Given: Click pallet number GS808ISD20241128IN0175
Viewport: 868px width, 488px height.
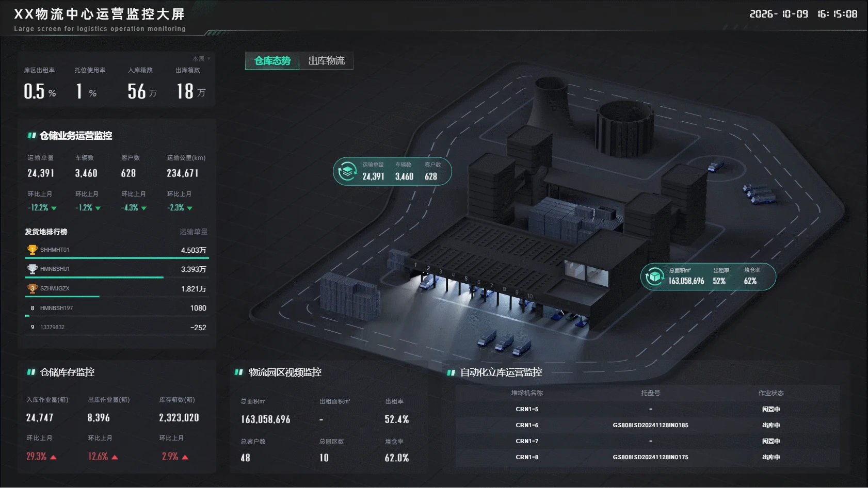Looking at the screenshot, I should click(650, 457).
